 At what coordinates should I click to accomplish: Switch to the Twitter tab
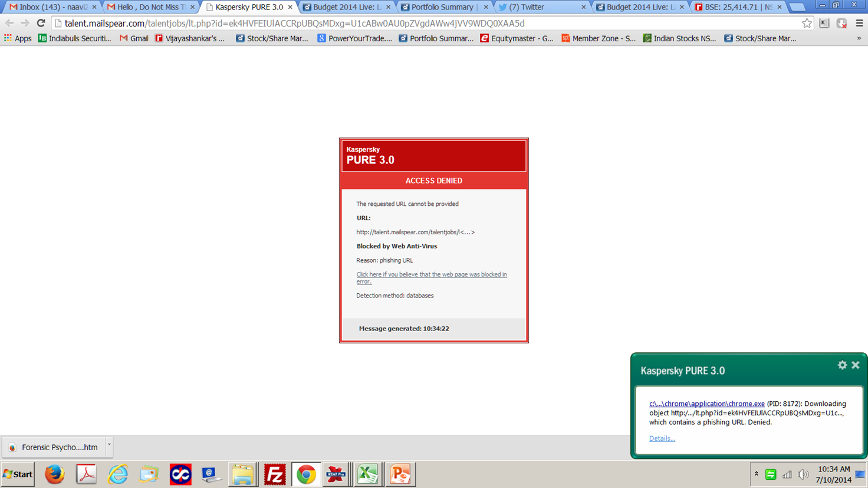pyautogui.click(x=540, y=7)
